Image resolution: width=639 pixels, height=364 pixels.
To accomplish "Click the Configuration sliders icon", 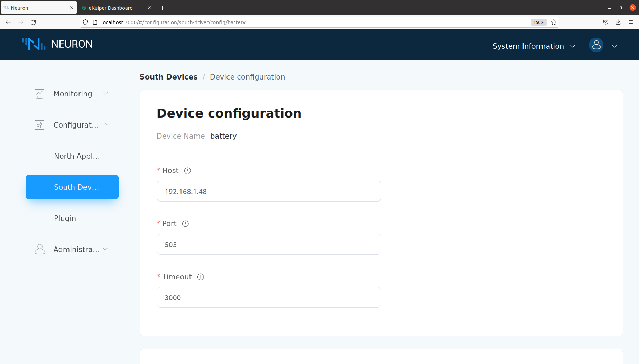I will tap(39, 125).
